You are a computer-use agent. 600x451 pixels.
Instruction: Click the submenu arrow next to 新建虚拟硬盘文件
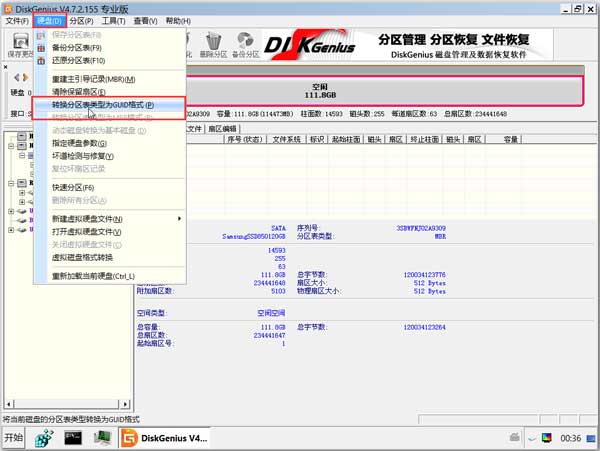click(x=179, y=219)
